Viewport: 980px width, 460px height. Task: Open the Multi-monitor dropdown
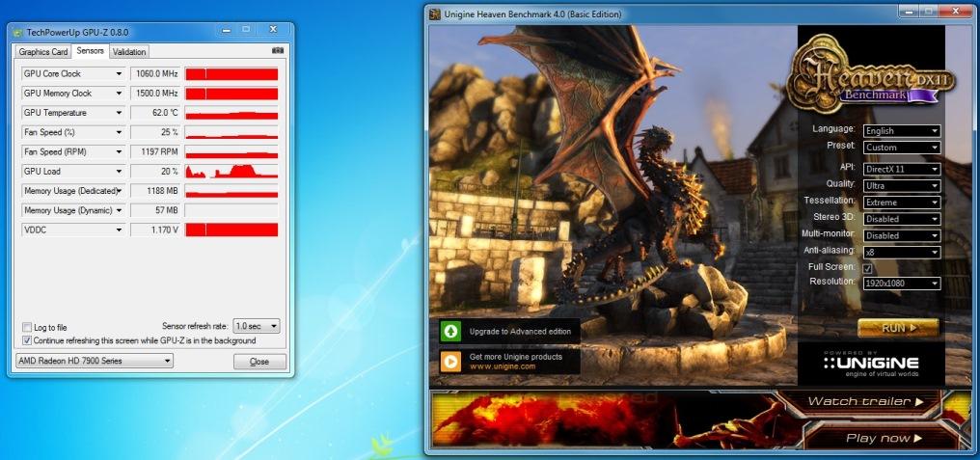coord(902,235)
